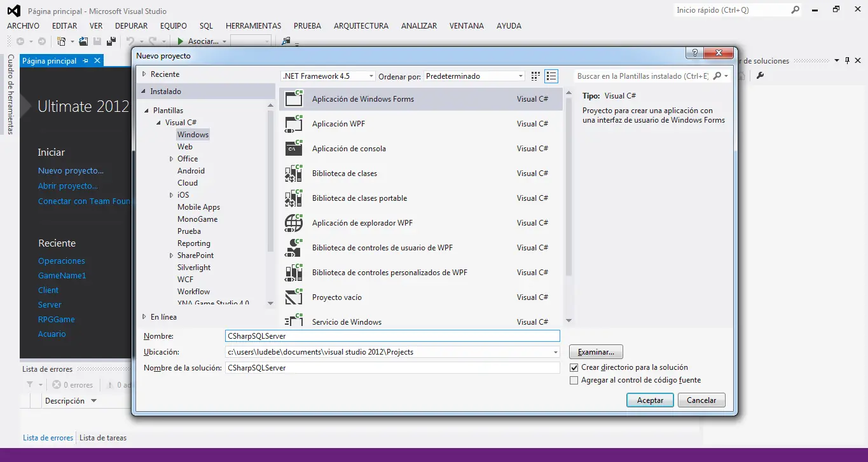Open the Cuadro de herramientas side tab
Image resolution: width=868 pixels, height=462 pixels.
[11, 94]
